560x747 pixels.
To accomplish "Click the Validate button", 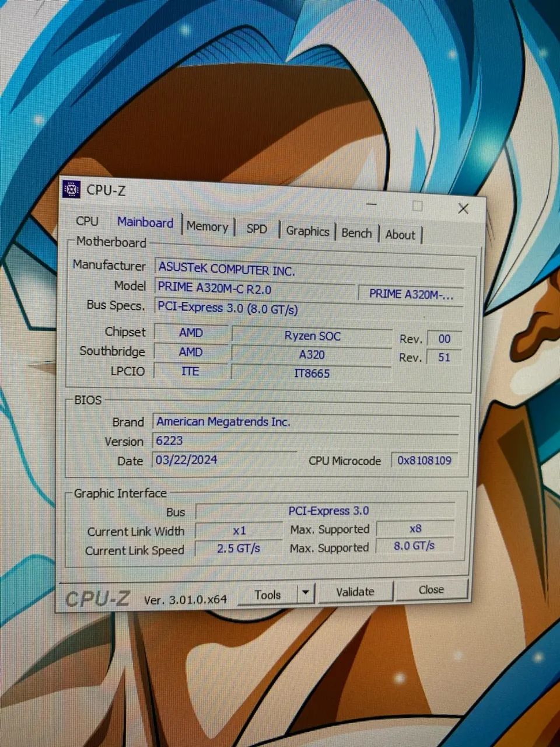I will pos(355,592).
